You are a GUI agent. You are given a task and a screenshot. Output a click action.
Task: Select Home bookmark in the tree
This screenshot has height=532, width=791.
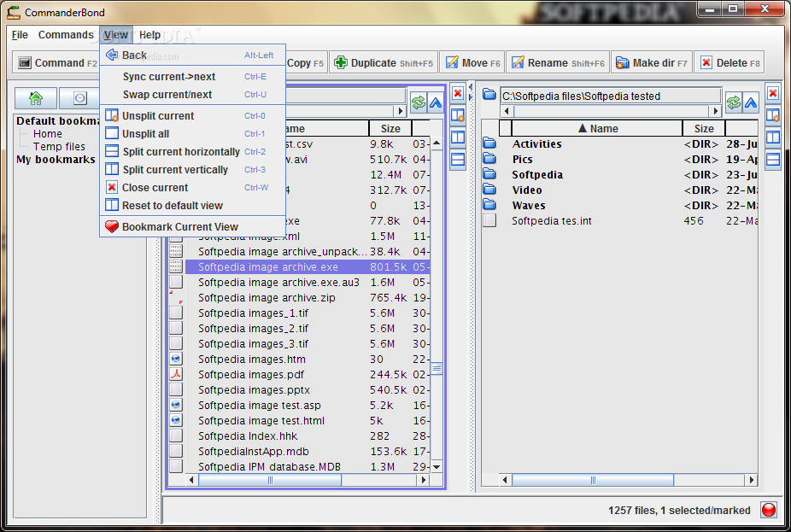48,133
